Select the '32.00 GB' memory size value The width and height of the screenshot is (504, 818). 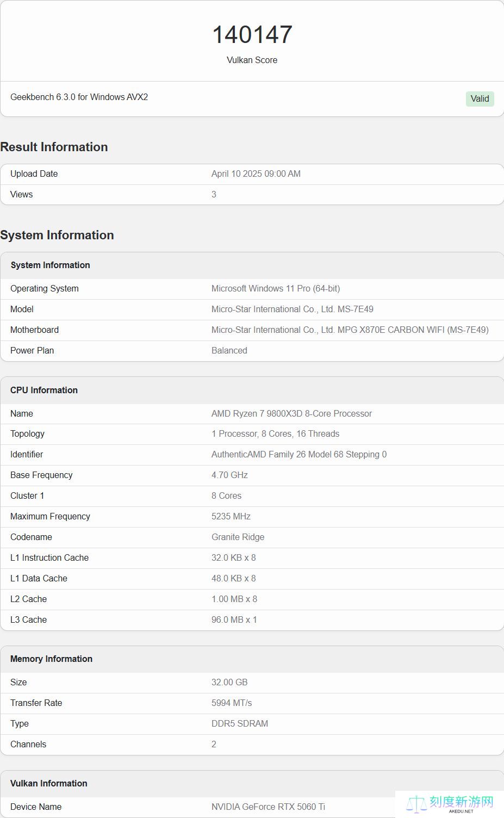click(x=229, y=683)
